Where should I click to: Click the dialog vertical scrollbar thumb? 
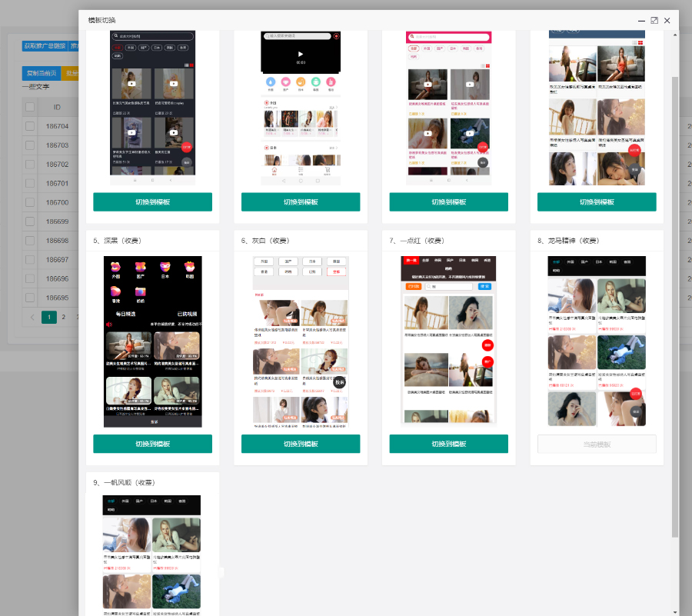click(x=675, y=307)
